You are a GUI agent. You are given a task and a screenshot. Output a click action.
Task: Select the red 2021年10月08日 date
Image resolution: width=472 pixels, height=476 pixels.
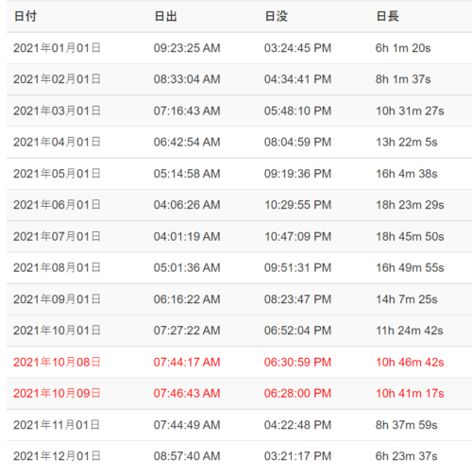57,362
